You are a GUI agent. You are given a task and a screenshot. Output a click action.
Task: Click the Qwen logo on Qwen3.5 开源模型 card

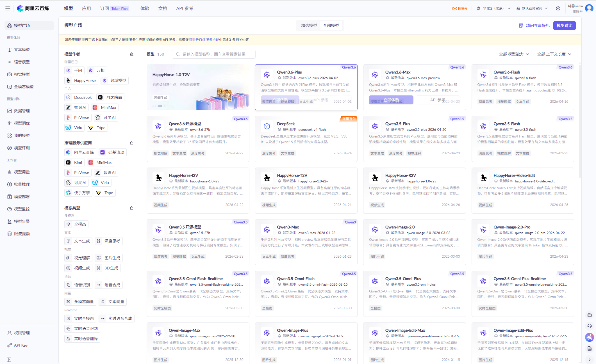(x=158, y=230)
